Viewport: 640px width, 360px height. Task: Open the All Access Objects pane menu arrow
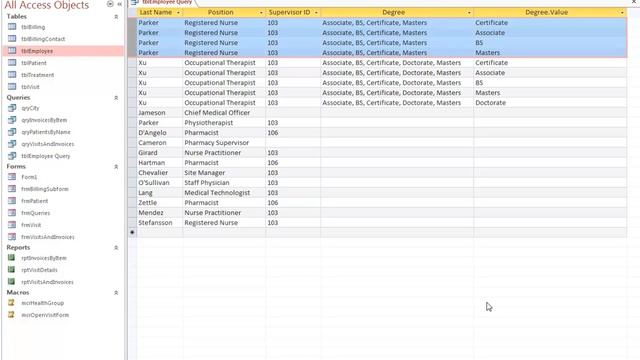tap(110, 4)
